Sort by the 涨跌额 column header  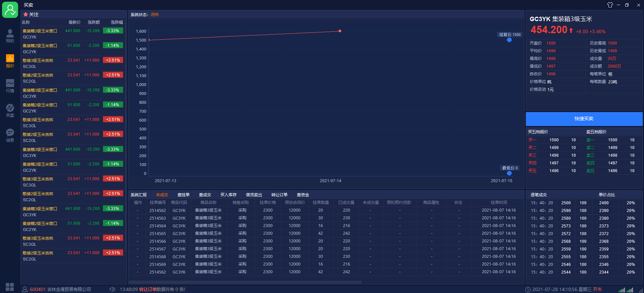[x=94, y=22]
